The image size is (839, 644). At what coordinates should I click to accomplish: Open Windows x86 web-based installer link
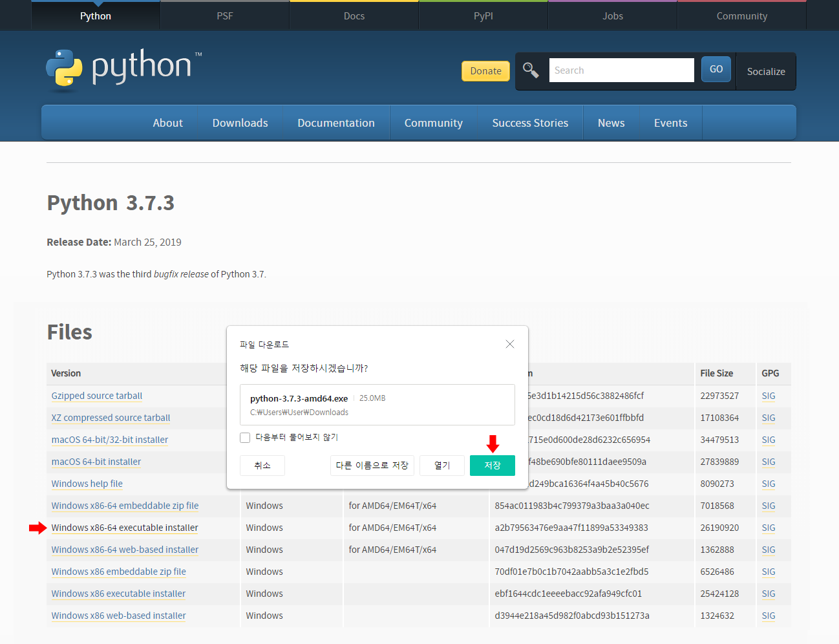pyautogui.click(x=118, y=616)
